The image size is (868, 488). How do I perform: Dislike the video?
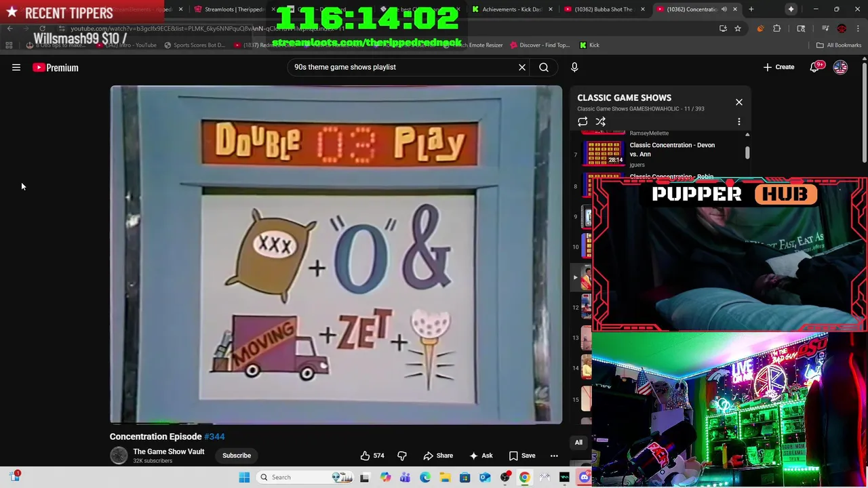(x=402, y=455)
